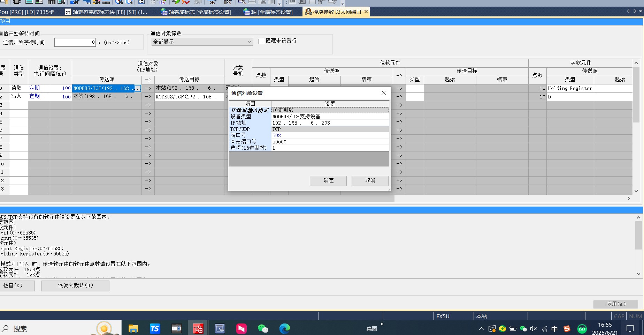The height and width of the screenshot is (335, 644).
Task: Switch to 轴定位完成标志快 [FB] [ST] tab
Action: [106, 12]
